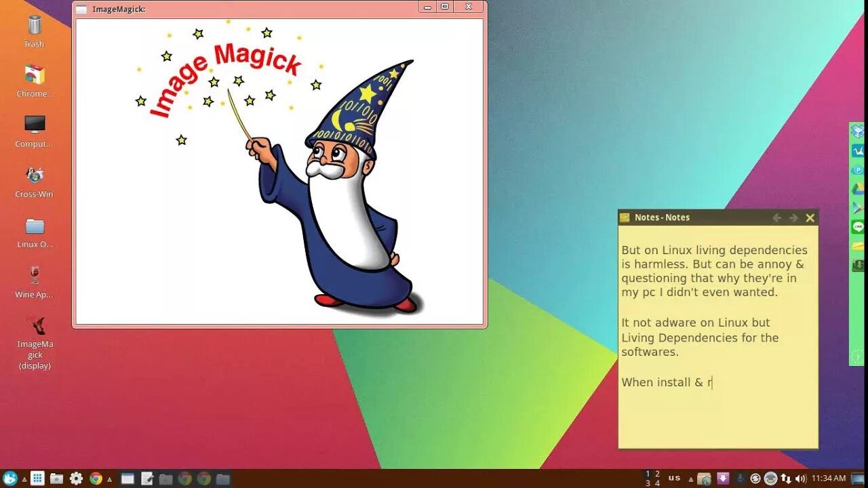Screen dimensions: 868x488
Task: Click the ImageMagick window menu icon
Action: 81,9
